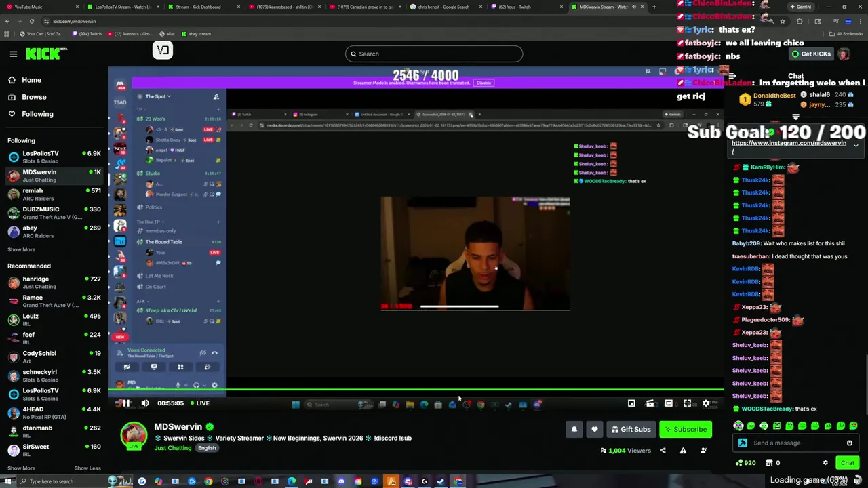Select remiah channel in sidebar
Viewport: 868px width, 488px height.
pyautogui.click(x=54, y=195)
